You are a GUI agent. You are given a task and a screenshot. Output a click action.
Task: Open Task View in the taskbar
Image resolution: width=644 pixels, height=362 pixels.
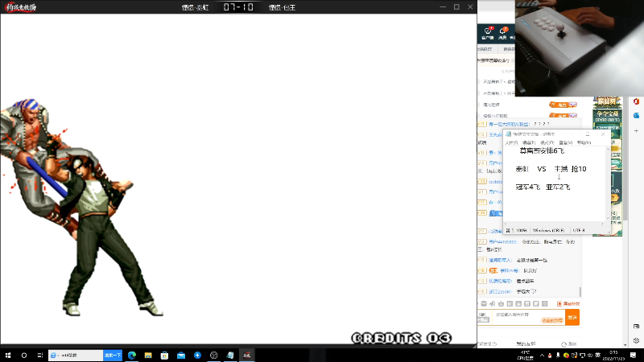click(x=39, y=356)
